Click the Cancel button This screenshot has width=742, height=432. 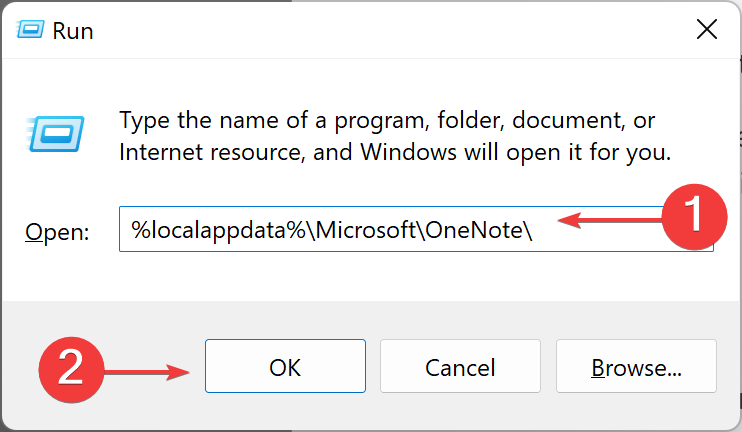[x=460, y=366]
